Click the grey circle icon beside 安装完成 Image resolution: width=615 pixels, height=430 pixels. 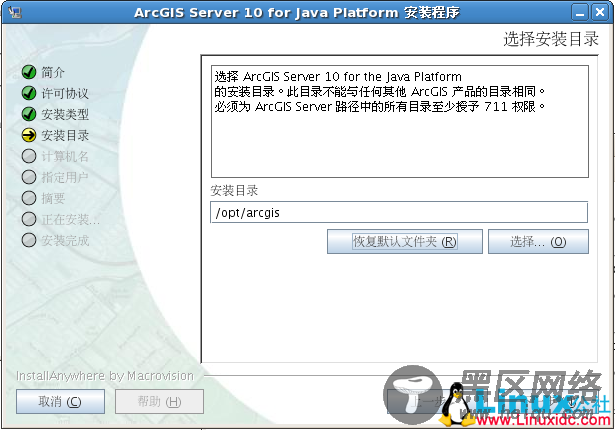coord(29,240)
